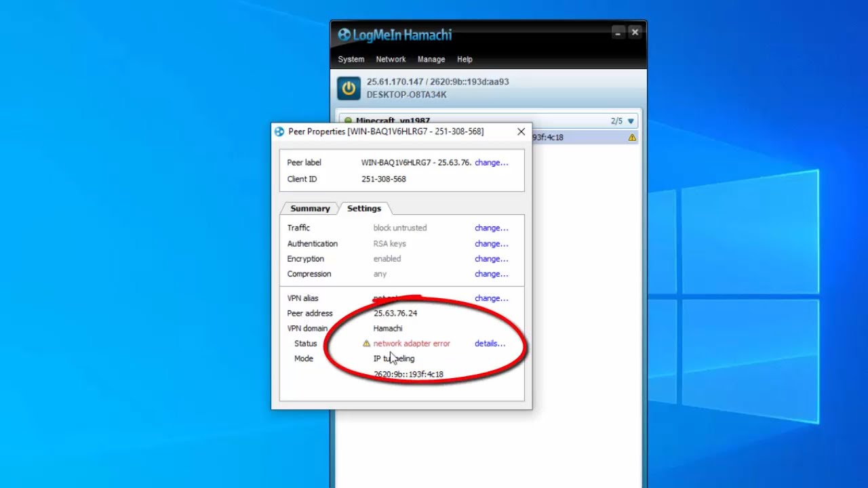Click the peer warning icon in network list
The height and width of the screenshot is (488, 868).
pyautogui.click(x=632, y=138)
